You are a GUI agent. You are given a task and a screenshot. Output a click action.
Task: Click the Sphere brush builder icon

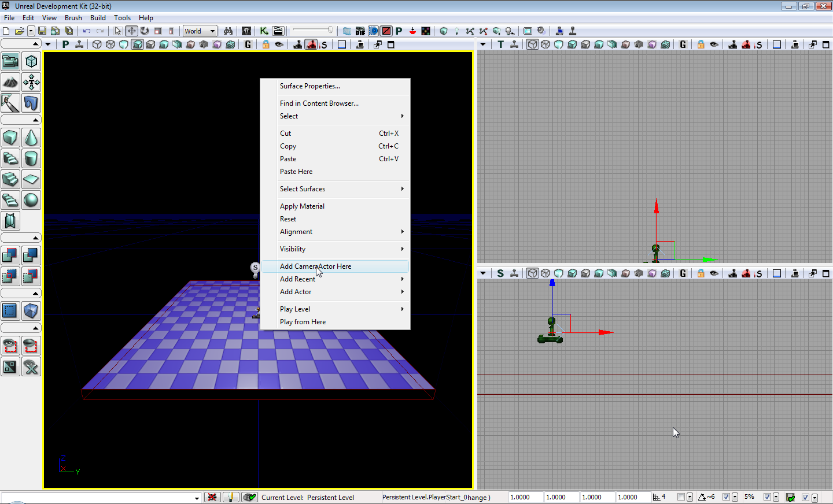[31, 200]
